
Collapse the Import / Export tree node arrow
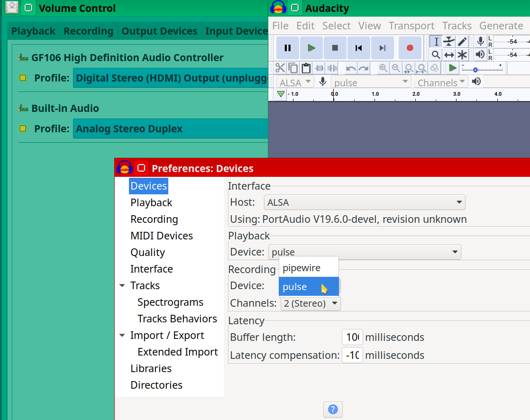122,336
